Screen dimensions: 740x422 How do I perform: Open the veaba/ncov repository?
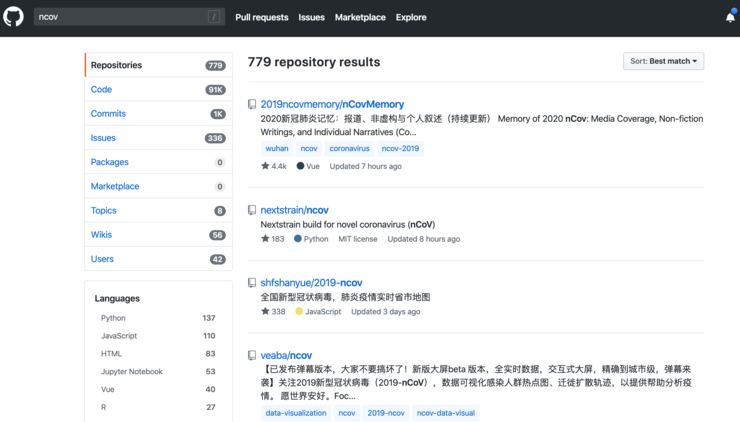coord(286,355)
